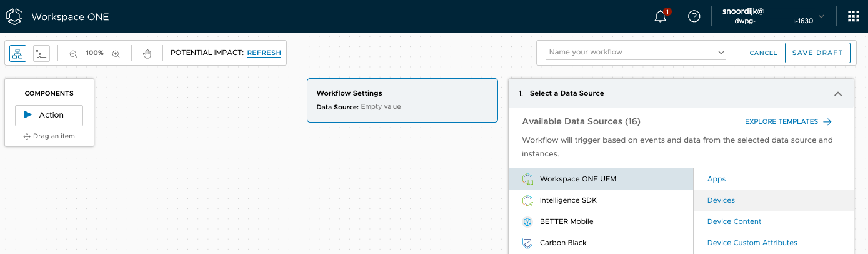
Task: Click the Workspace ONE logo
Action: (15, 17)
